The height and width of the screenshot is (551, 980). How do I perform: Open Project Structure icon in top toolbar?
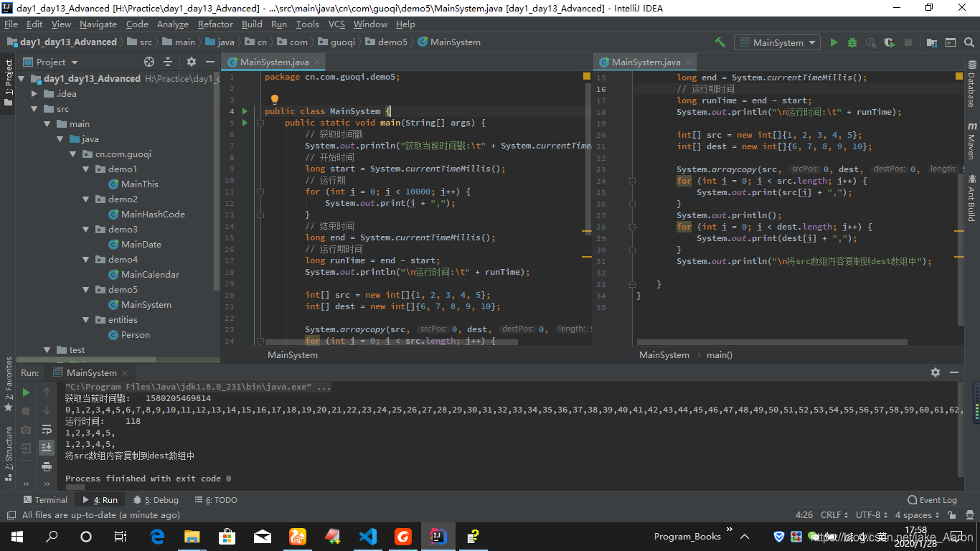coord(932,42)
